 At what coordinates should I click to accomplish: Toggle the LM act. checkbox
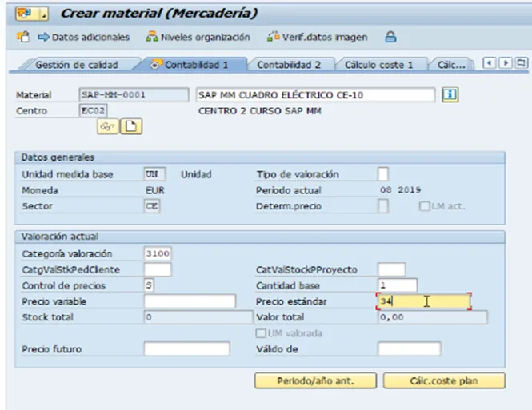click(424, 206)
